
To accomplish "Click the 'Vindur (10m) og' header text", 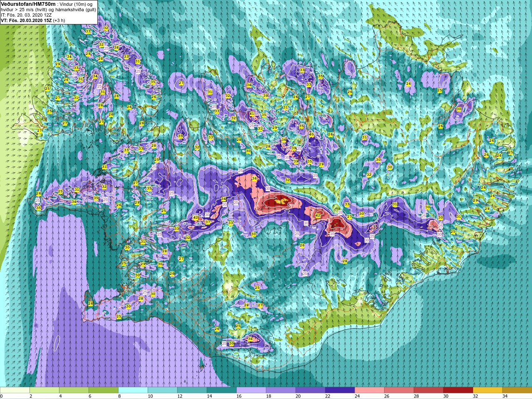I will [76, 4].
